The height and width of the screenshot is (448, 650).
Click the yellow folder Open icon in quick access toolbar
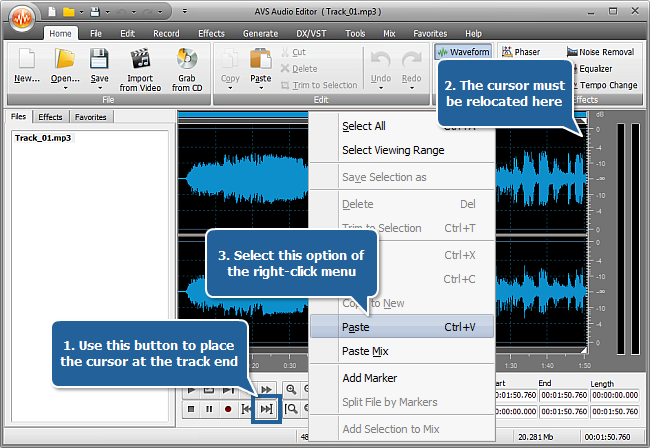click(x=68, y=12)
